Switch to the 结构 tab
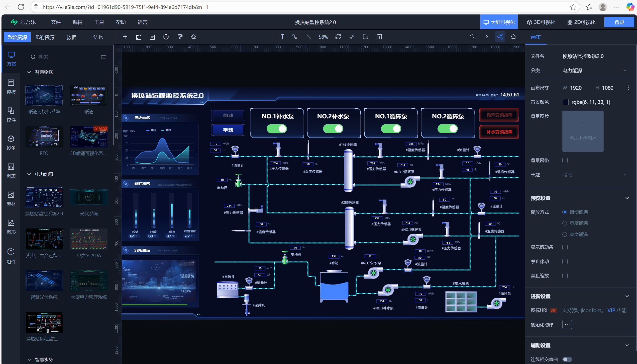This screenshot has height=364, width=637. (x=98, y=37)
